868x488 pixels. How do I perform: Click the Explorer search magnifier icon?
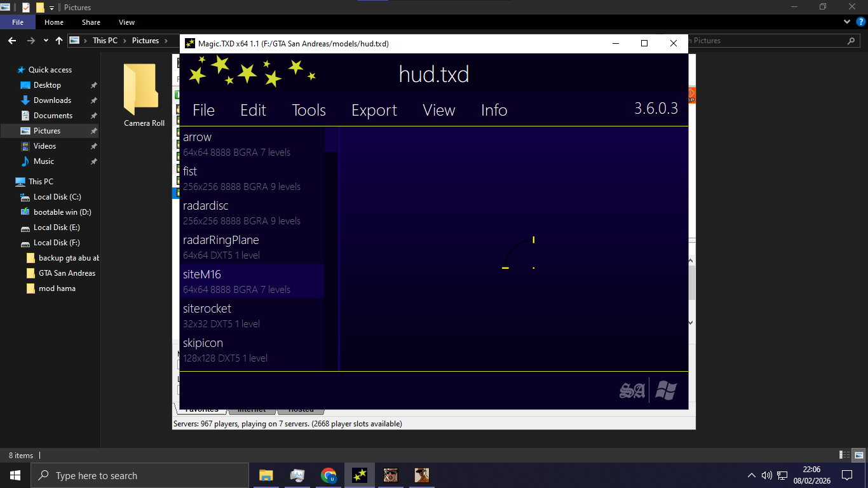(851, 41)
